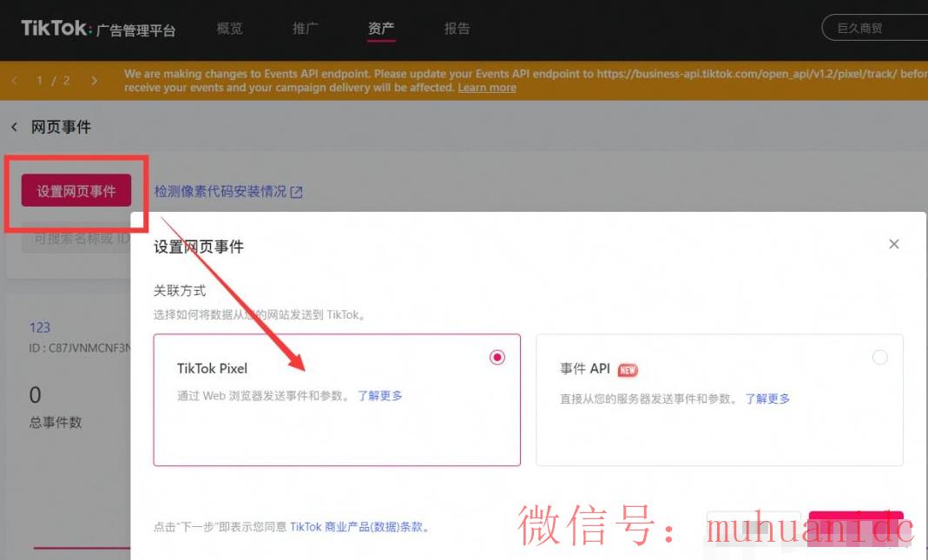Screen dimensions: 928x560
Task: Open the pixel named 123
Action: point(40,327)
